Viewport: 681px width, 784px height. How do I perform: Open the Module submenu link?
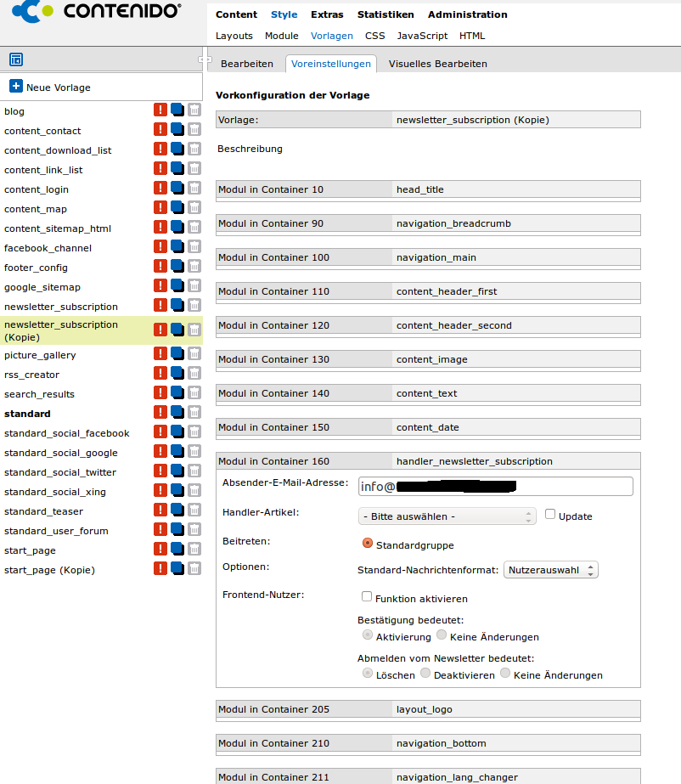281,36
